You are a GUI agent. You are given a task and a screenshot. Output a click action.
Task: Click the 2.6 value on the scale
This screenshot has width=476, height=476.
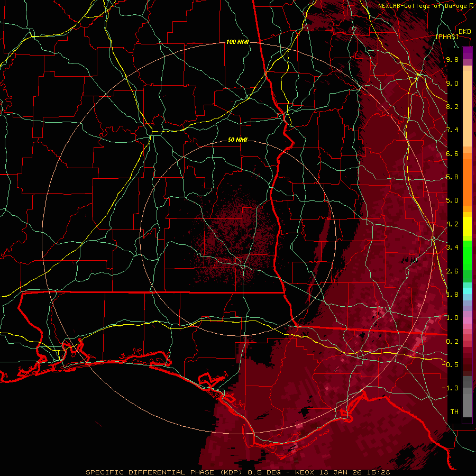tap(452, 271)
